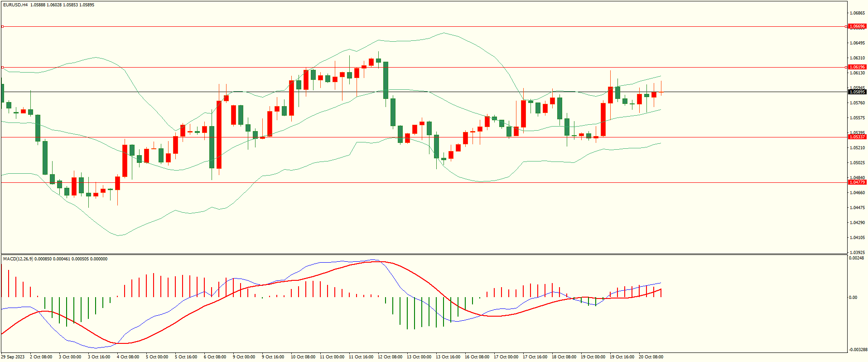Viewport: 868px width, 362px height.
Task: Click the red 1.04779 price tag
Action: click(x=857, y=182)
